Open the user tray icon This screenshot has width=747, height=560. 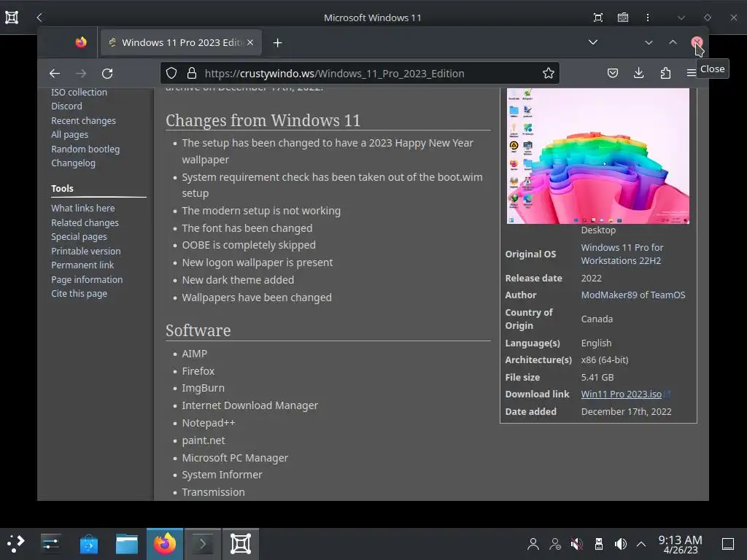(x=533, y=544)
